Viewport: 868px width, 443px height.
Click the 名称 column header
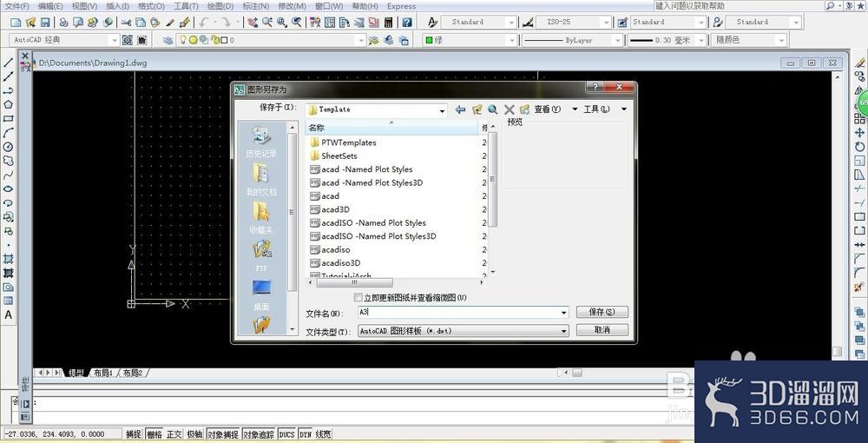click(x=391, y=128)
